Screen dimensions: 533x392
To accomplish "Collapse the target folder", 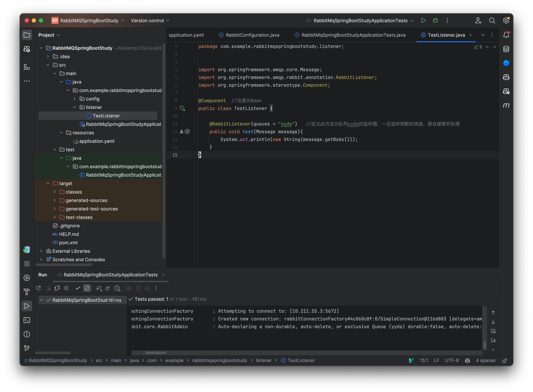I will click(48, 183).
